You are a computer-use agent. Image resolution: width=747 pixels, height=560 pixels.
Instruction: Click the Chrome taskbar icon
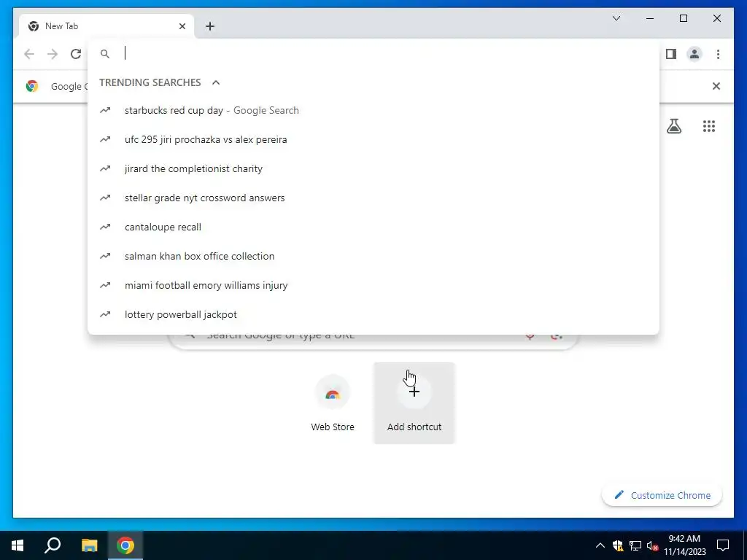point(125,545)
